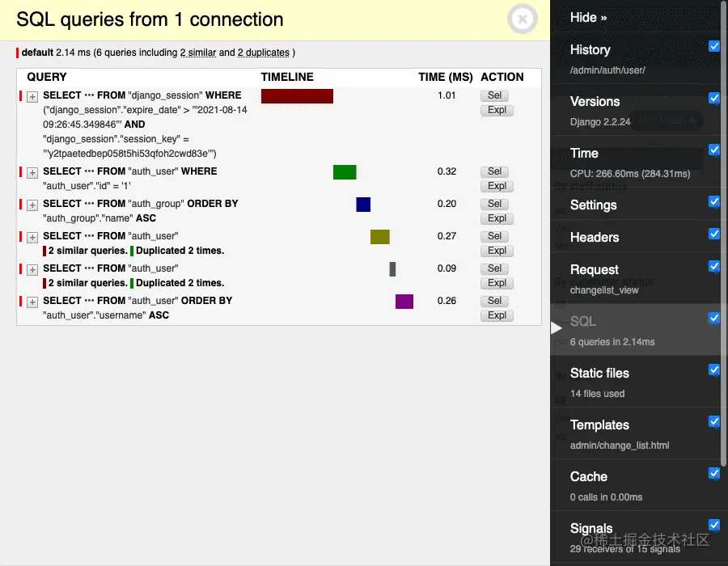
Task: Open the SQL panel
Action: 583,322
